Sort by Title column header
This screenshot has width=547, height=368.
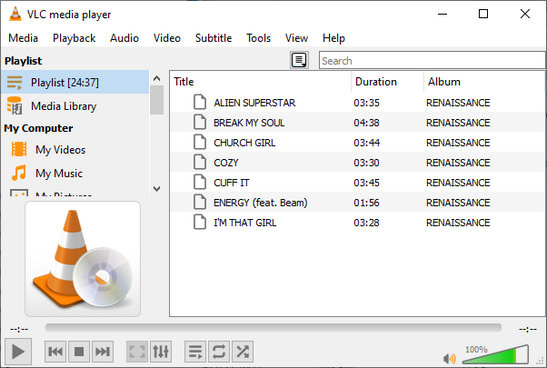(x=261, y=82)
